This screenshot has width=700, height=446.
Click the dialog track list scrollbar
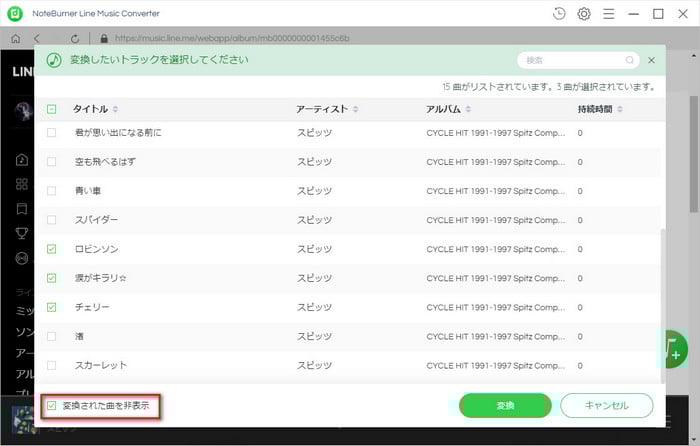662,306
